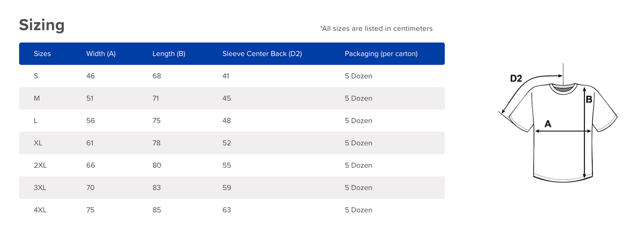
Task: Click 5 Dozen in the M row
Action: click(358, 98)
